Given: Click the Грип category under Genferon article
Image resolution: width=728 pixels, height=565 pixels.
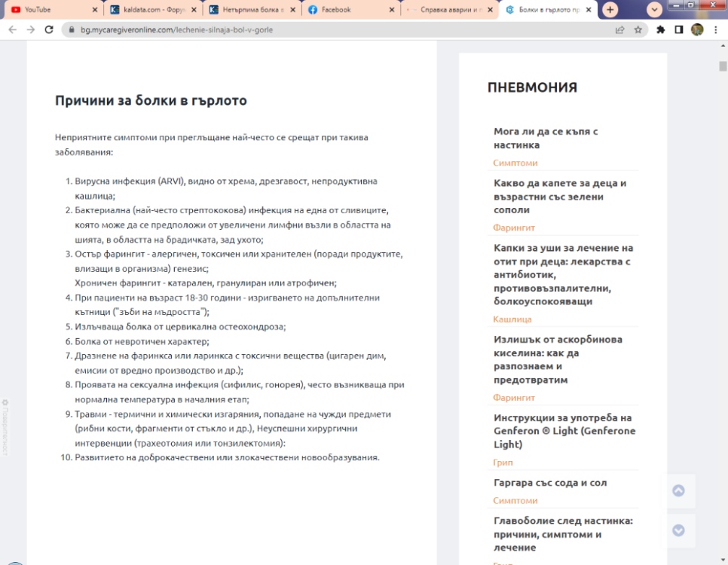Looking at the screenshot, I should [x=503, y=463].
